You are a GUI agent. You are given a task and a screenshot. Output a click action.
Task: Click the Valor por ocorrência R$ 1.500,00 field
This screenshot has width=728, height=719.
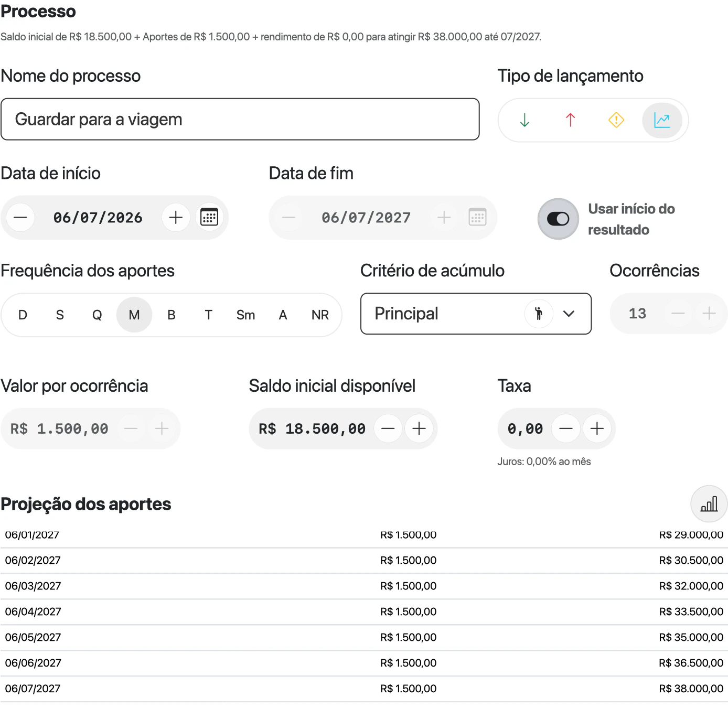pos(59,429)
